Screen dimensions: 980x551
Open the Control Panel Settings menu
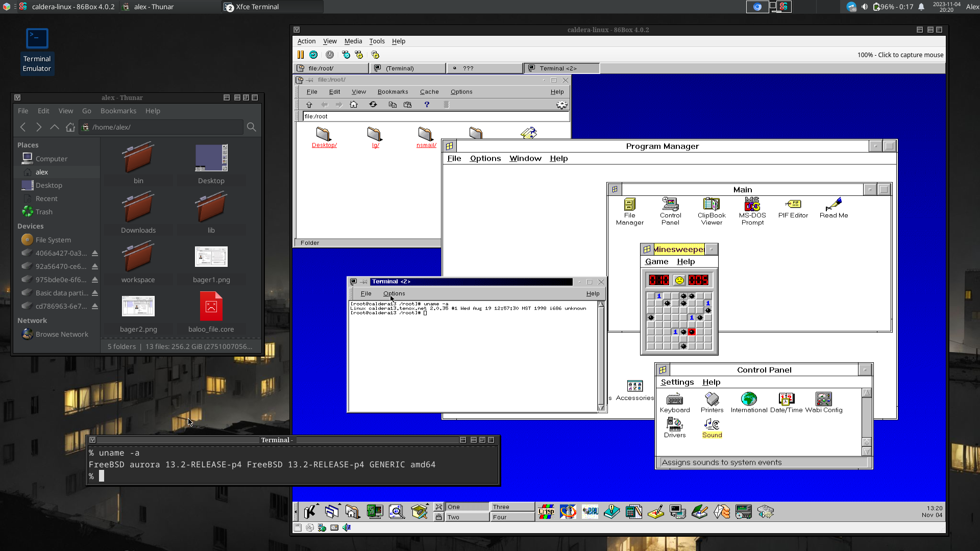[x=677, y=382]
